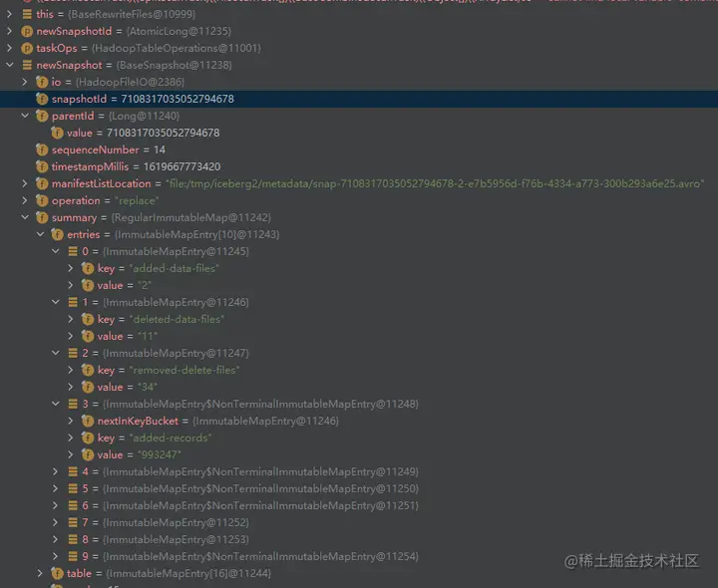The width and height of the screenshot is (718, 588).
Task: Select the sequenceNumber = 14 row
Action: coord(359,149)
